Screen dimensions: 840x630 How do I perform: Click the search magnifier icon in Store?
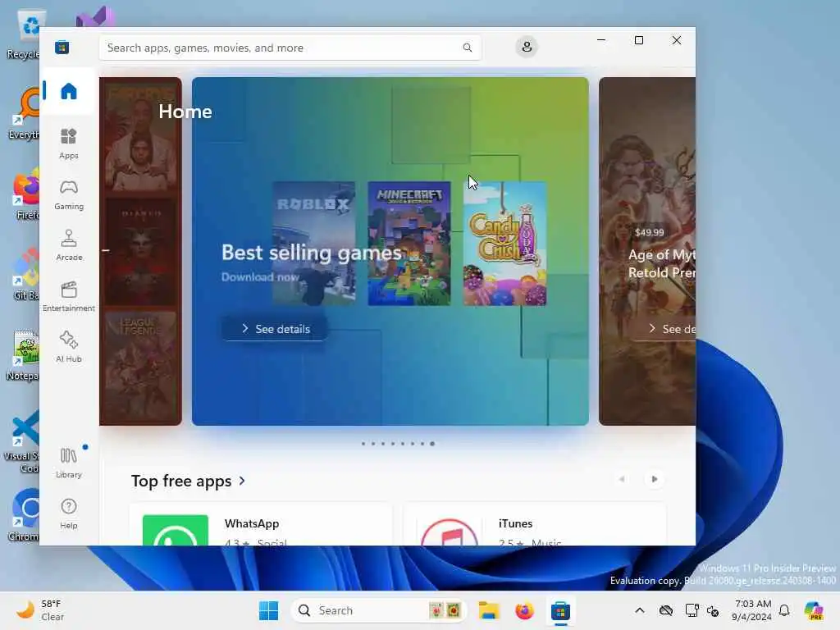[x=467, y=48]
